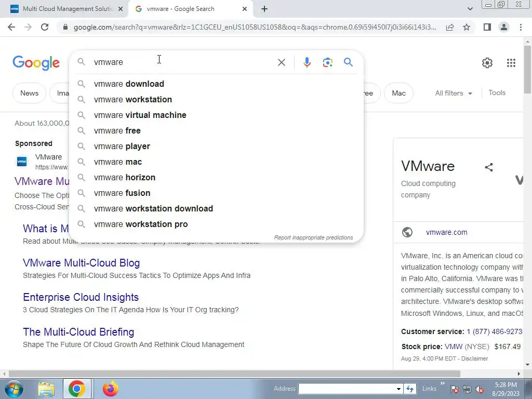Click the taskbar Address input box
532x399 pixels.
(347, 389)
